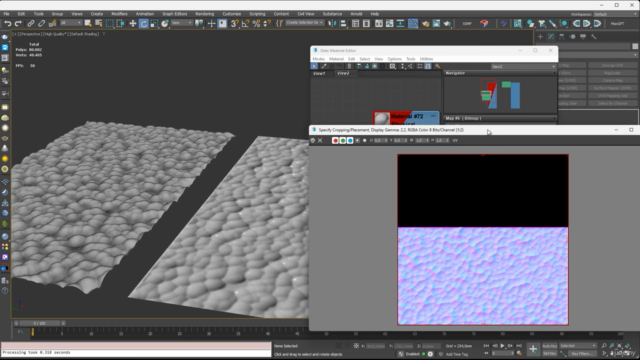Screen dimensions: 640x360
Task: Toggle the UV mode button in cropping window
Action: pyautogui.click(x=455, y=140)
